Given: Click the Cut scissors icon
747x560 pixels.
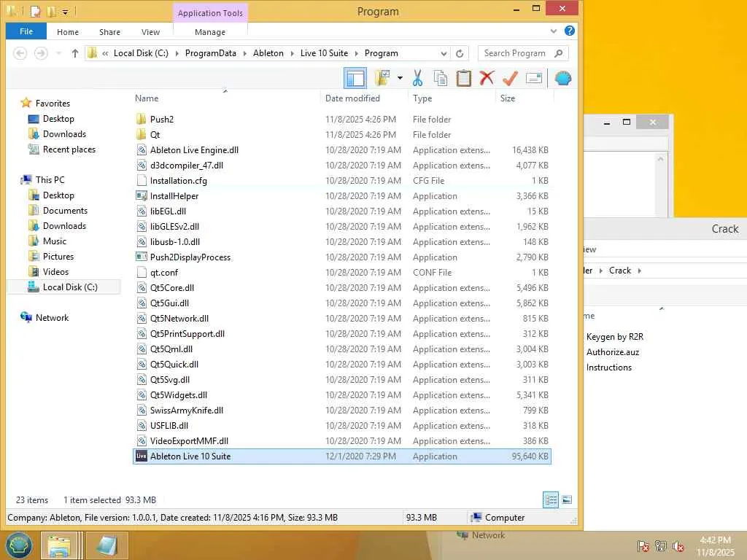Looking at the screenshot, I should point(418,78).
